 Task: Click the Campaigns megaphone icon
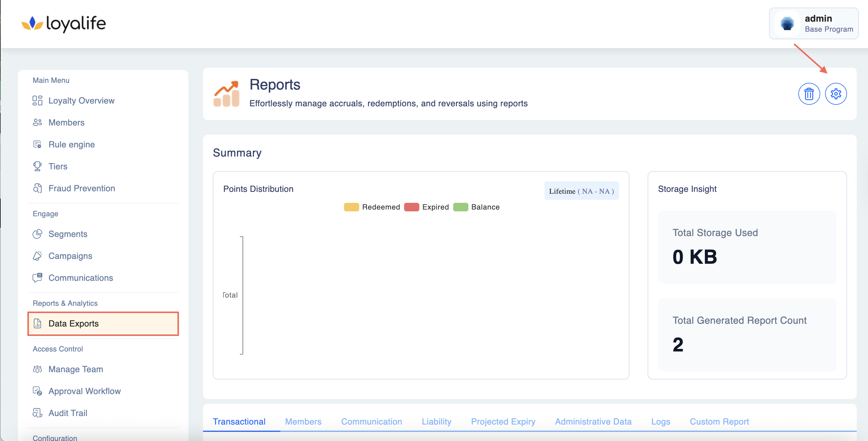(37, 256)
